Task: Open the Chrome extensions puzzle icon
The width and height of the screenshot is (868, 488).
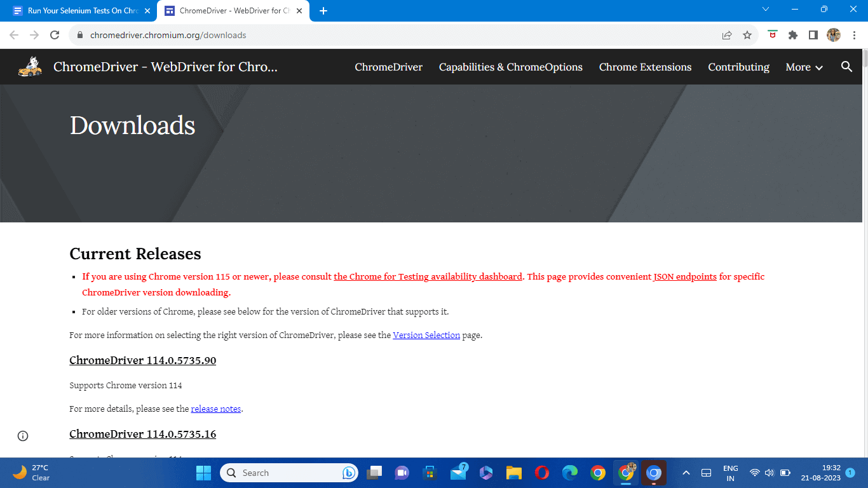Action: 793,36
